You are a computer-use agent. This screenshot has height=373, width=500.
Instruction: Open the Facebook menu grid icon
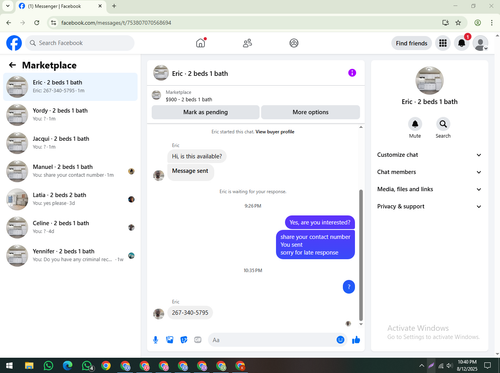[x=443, y=43]
